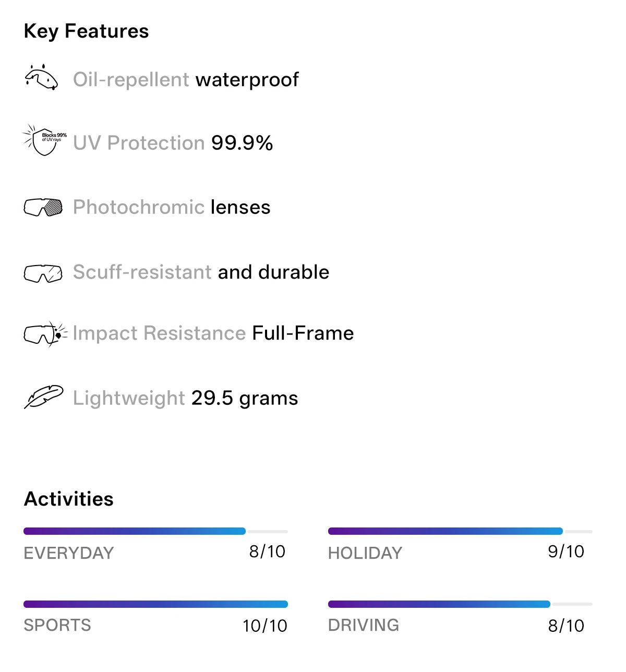Click the 10/10 Sports score

pos(265,626)
